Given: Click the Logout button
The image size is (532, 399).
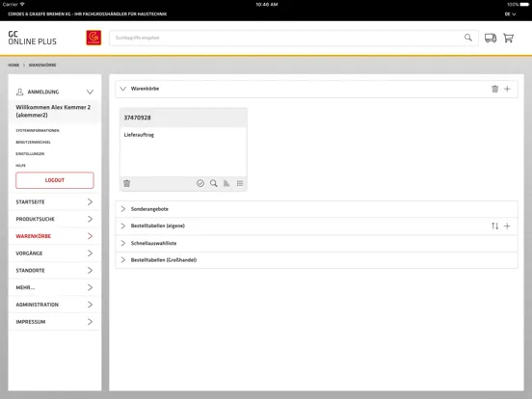Looking at the screenshot, I should [x=55, y=180].
